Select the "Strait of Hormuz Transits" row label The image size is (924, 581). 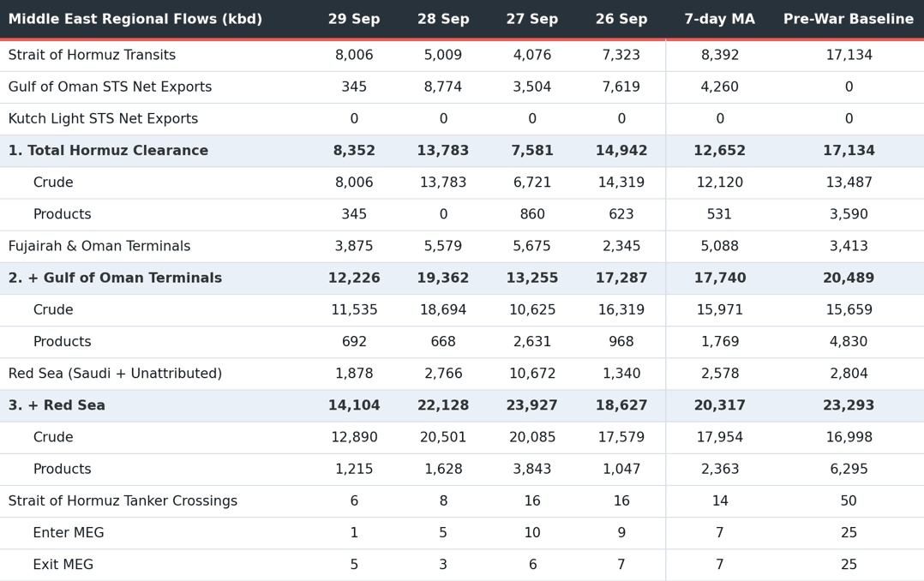point(92,55)
